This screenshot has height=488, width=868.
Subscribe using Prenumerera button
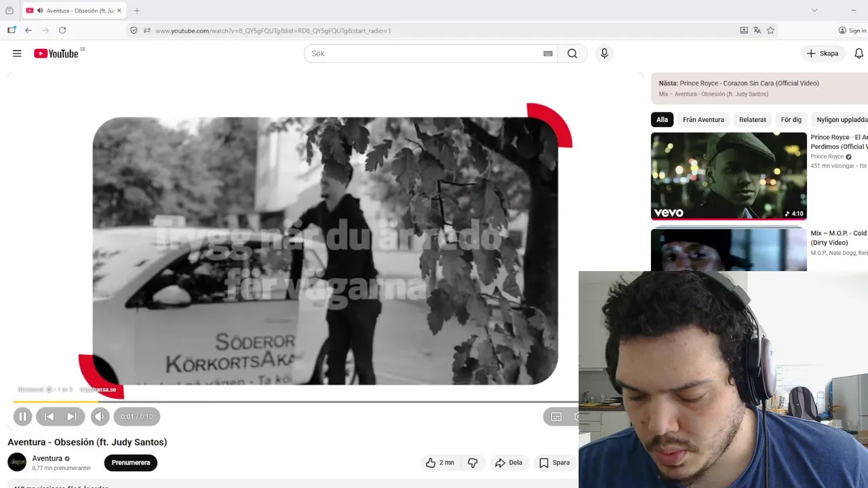[x=130, y=463]
